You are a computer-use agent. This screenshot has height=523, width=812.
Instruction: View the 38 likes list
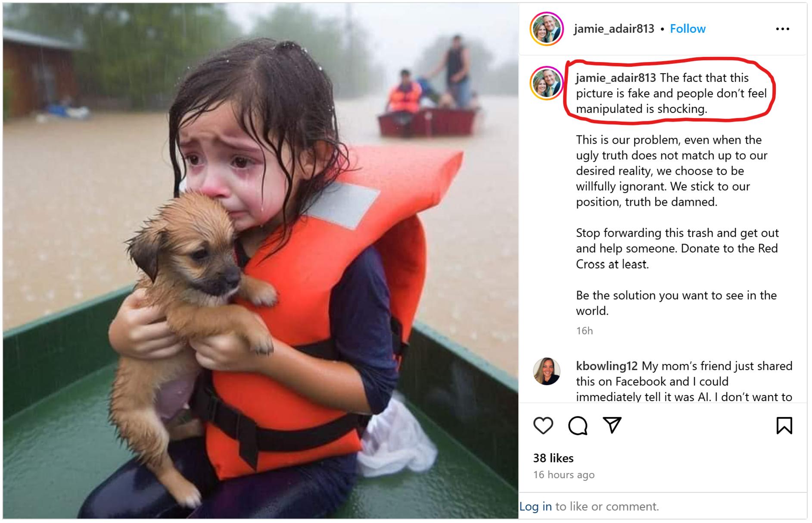554,458
